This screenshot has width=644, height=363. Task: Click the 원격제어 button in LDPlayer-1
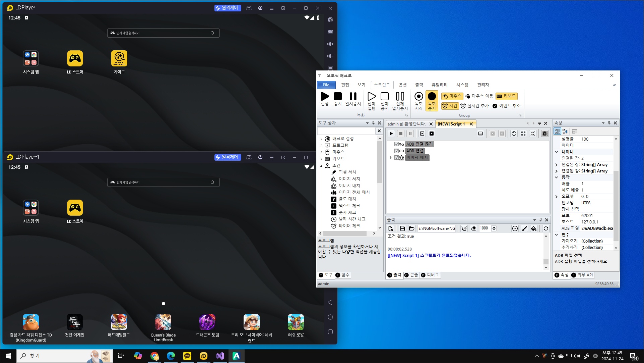pyautogui.click(x=228, y=157)
